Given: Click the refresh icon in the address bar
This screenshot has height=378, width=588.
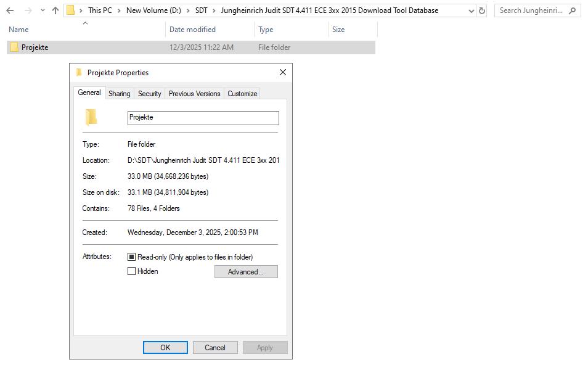Looking at the screenshot, I should point(481,10).
